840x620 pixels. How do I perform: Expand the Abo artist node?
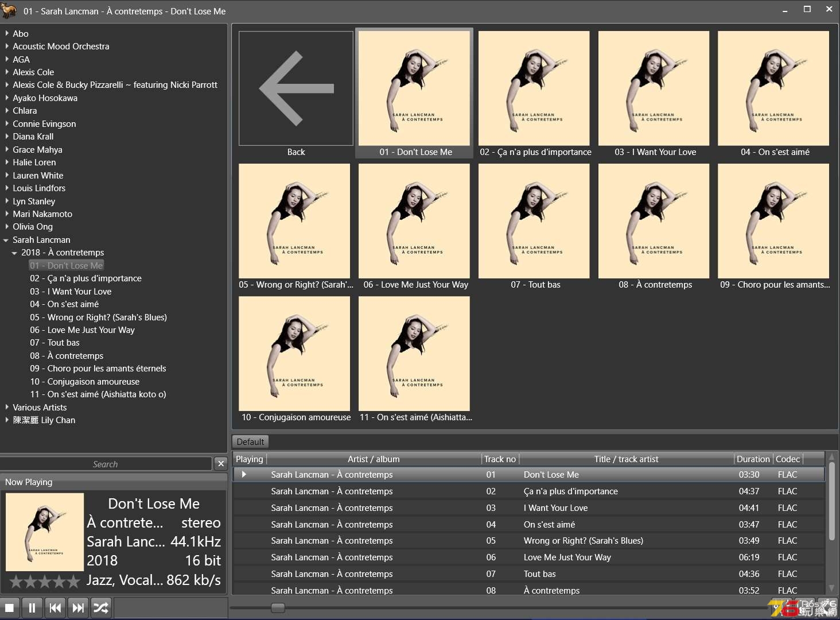click(x=6, y=33)
